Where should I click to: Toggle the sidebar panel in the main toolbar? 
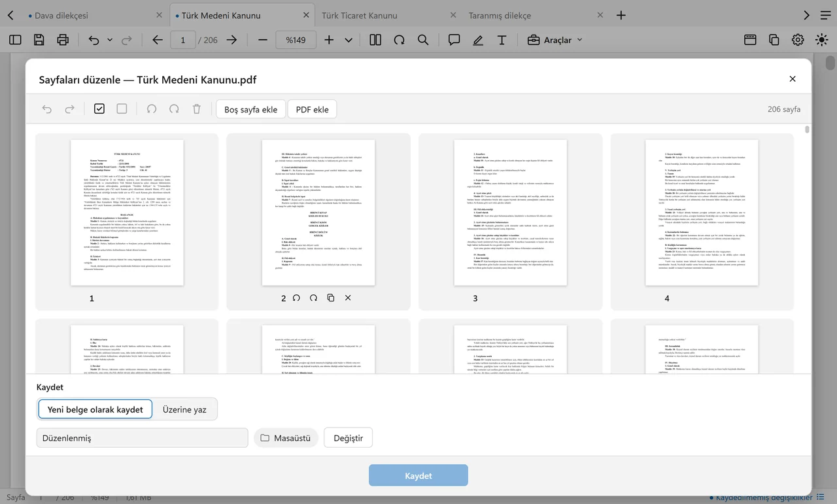tap(15, 40)
